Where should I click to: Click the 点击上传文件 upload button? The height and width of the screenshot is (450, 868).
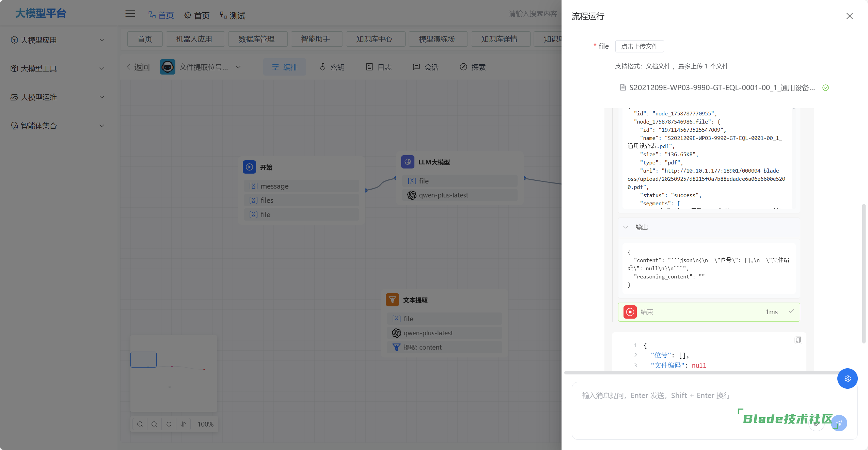639,46
